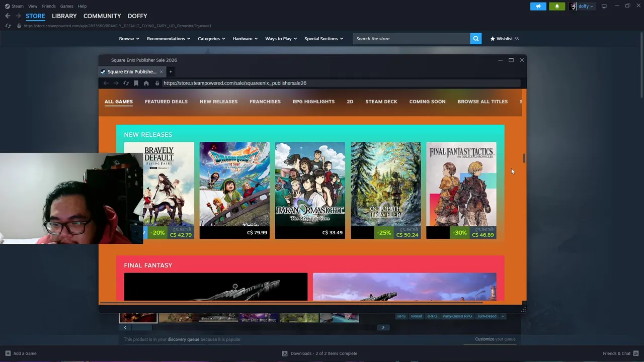Click the Downloads tray icon in status bar
The image size is (644, 362).
pos(285,353)
